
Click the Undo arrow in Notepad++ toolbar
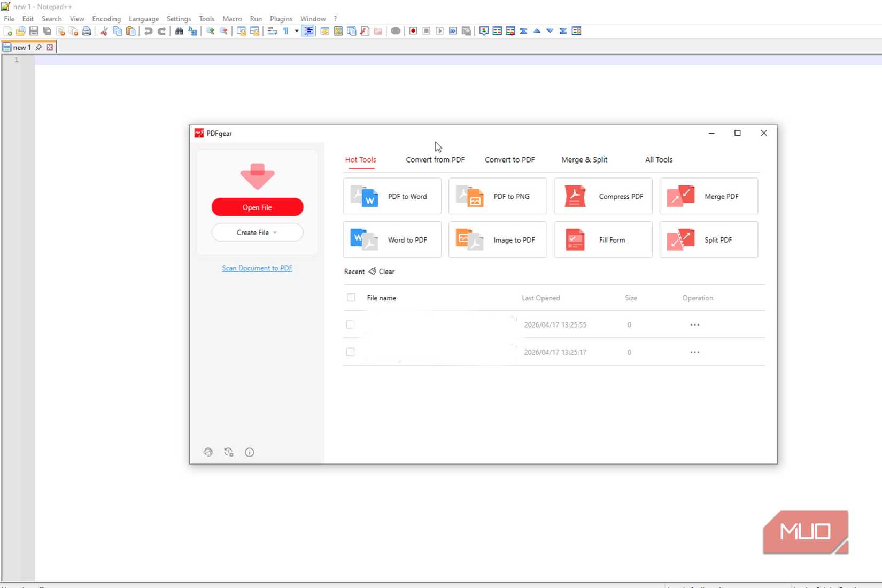(148, 31)
